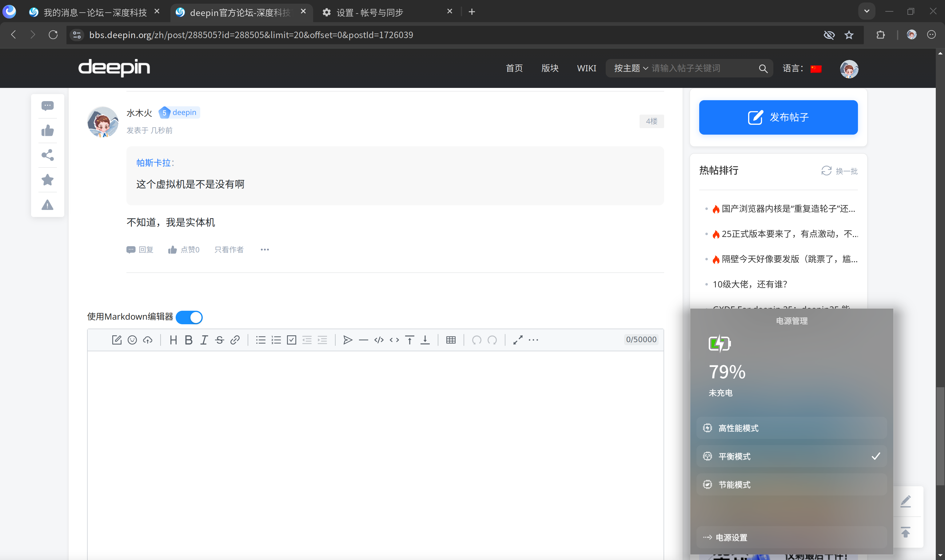Undo the last edit in editor

point(477,340)
